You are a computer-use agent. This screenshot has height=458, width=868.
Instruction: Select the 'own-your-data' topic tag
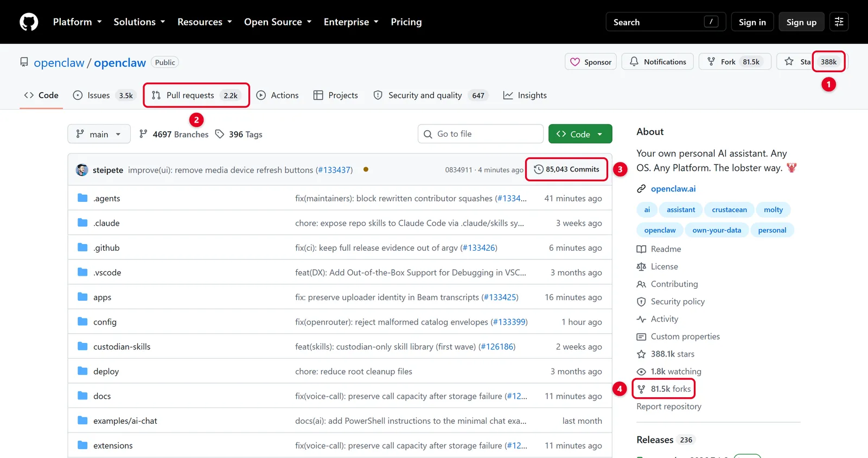(717, 230)
